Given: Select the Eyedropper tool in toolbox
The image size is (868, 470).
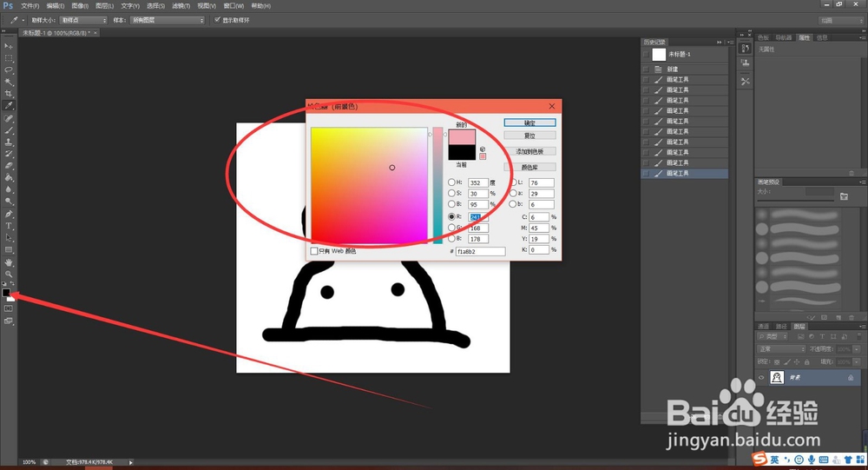Looking at the screenshot, I should (x=9, y=106).
